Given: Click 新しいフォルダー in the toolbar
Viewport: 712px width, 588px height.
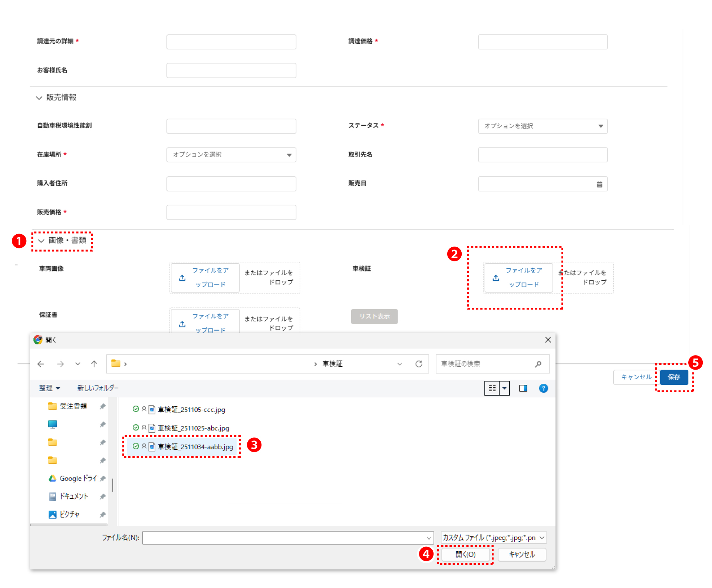Looking at the screenshot, I should pyautogui.click(x=98, y=388).
